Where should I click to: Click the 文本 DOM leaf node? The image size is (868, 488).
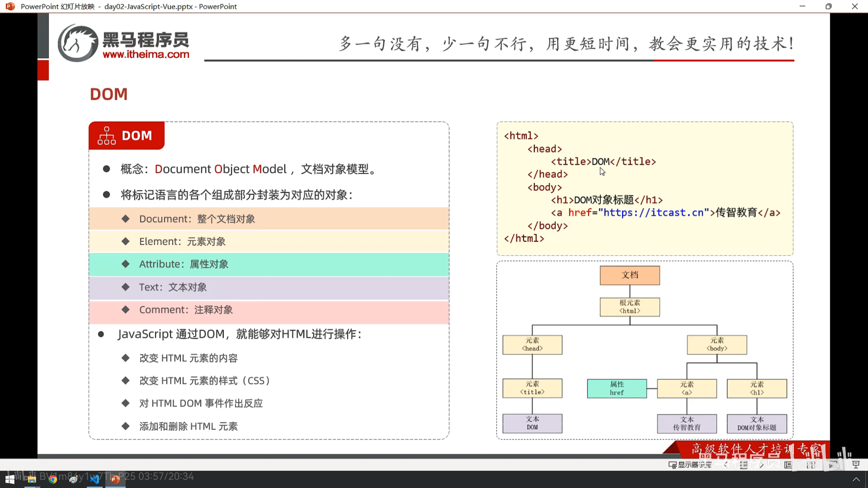[x=532, y=423]
